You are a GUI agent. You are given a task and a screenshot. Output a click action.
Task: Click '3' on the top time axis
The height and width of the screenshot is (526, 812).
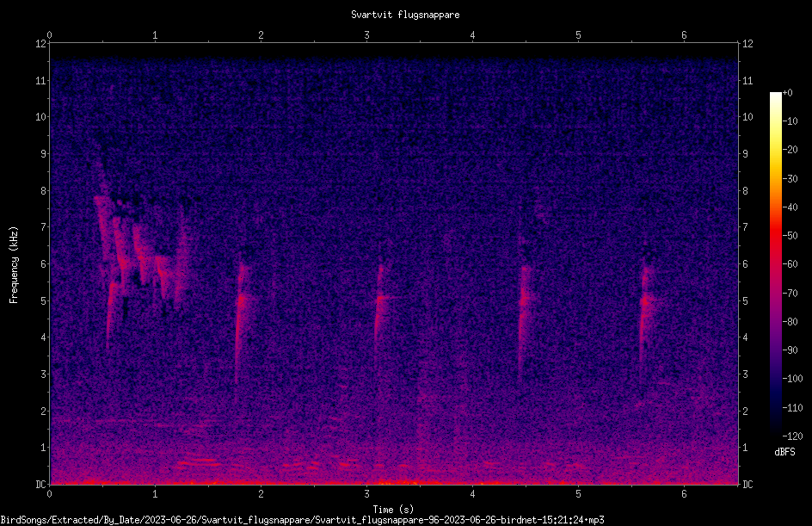click(366, 35)
